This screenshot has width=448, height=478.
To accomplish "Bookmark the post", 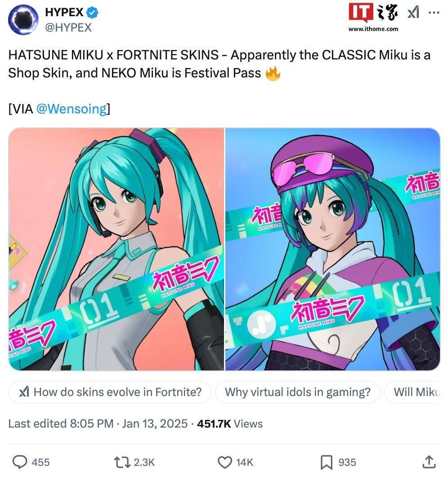I will (x=326, y=462).
